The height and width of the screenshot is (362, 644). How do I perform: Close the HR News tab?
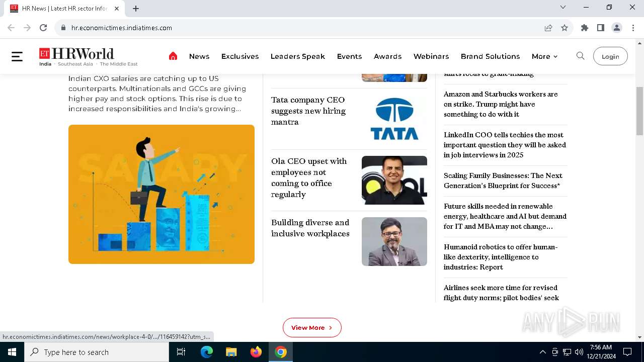point(117,9)
